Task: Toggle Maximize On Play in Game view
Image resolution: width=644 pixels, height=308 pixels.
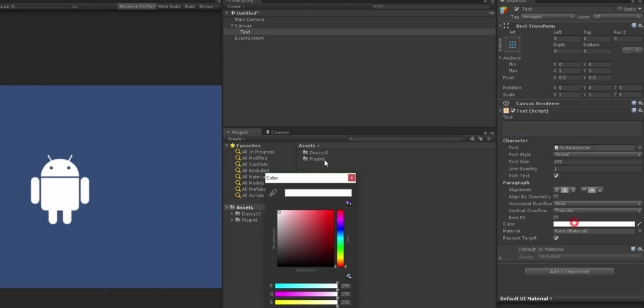Action: click(136, 6)
